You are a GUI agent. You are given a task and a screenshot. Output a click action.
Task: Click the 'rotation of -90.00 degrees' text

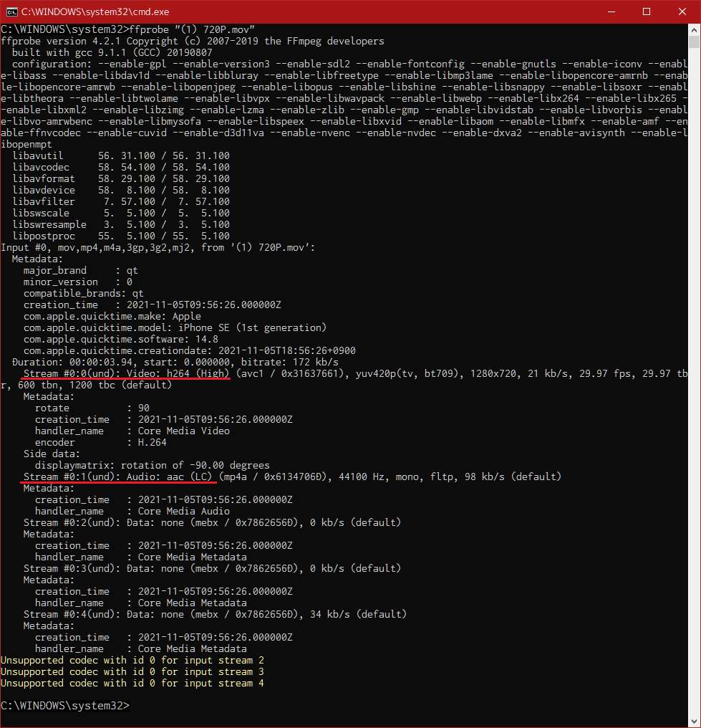click(195, 465)
